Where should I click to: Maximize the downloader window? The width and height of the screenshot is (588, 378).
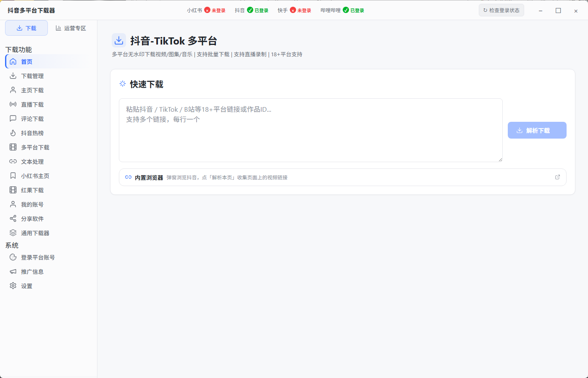(558, 10)
